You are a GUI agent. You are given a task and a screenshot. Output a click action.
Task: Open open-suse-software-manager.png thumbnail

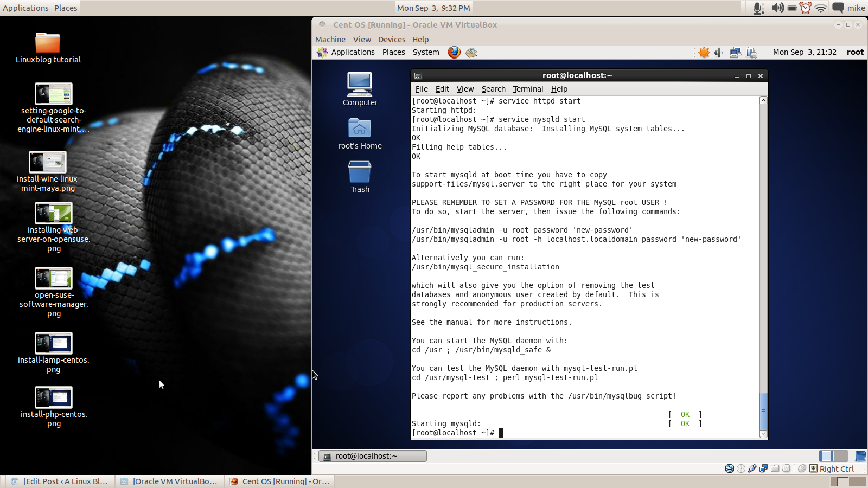click(x=53, y=278)
